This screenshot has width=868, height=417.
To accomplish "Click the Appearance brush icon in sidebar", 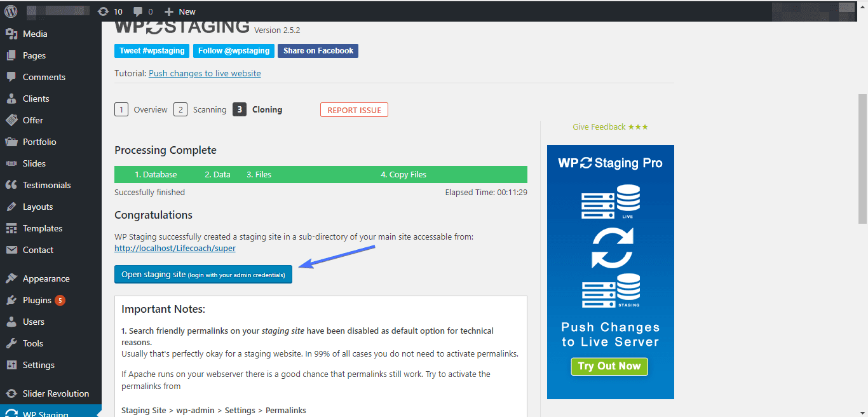I will [x=11, y=278].
